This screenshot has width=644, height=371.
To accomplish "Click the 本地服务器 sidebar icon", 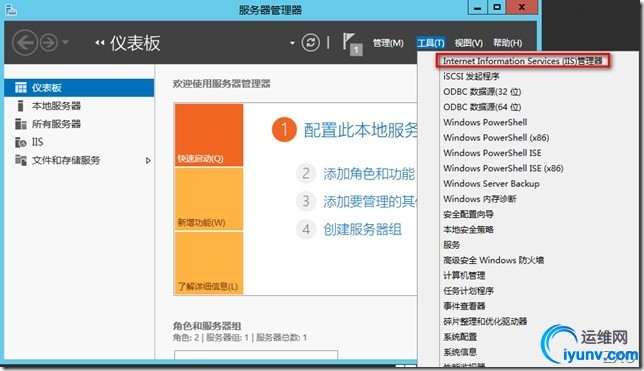I will click(20, 106).
